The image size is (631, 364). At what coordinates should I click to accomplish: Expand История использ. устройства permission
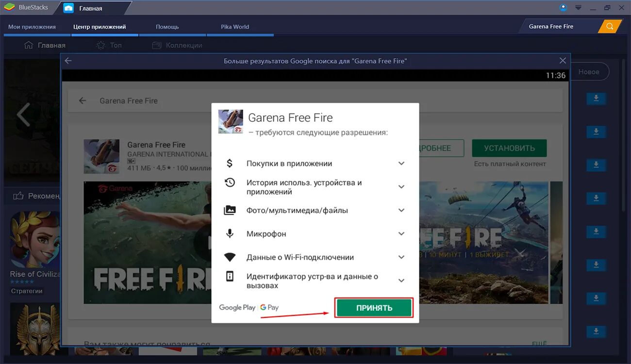(401, 187)
